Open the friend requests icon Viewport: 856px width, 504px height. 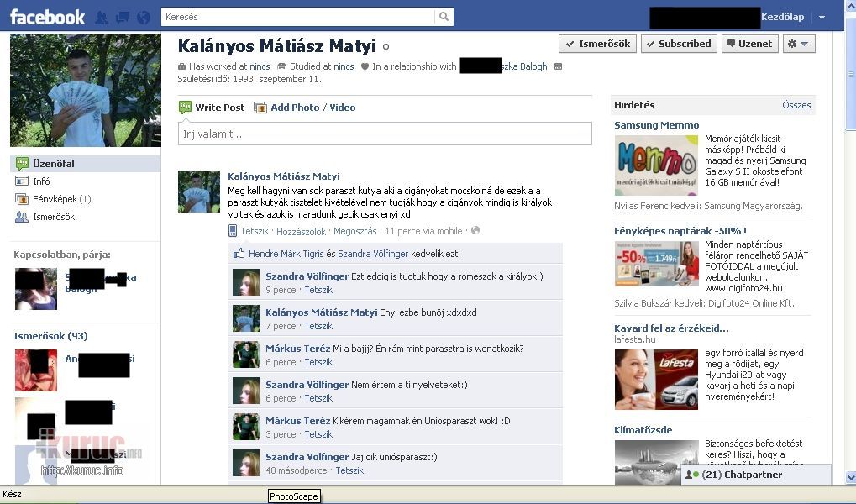tap(102, 18)
